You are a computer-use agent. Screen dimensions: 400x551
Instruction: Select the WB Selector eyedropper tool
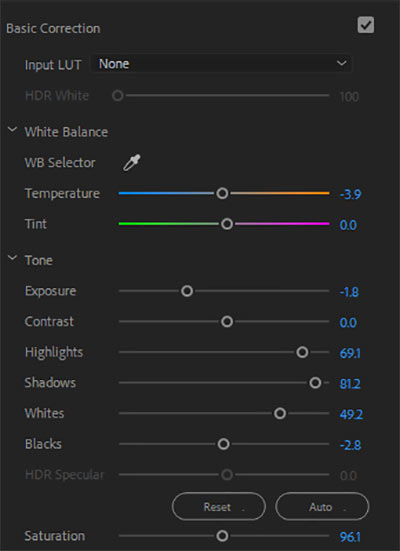(x=132, y=162)
